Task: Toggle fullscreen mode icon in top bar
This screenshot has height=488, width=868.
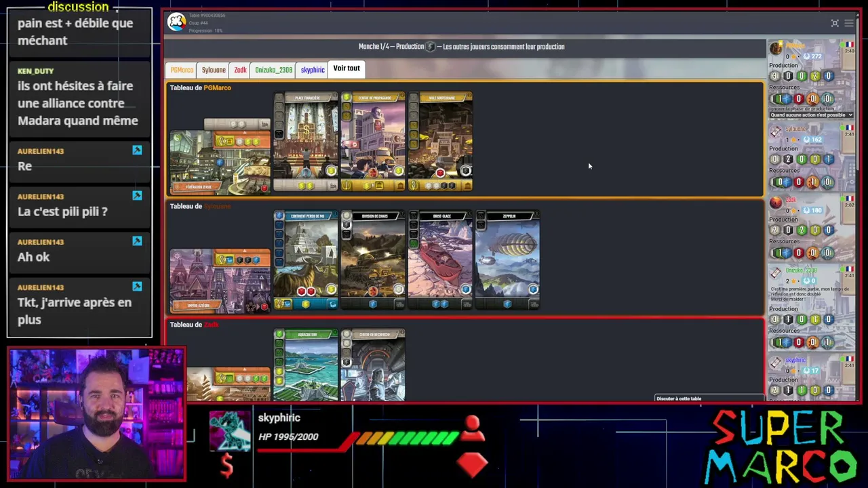Action: 835,23
